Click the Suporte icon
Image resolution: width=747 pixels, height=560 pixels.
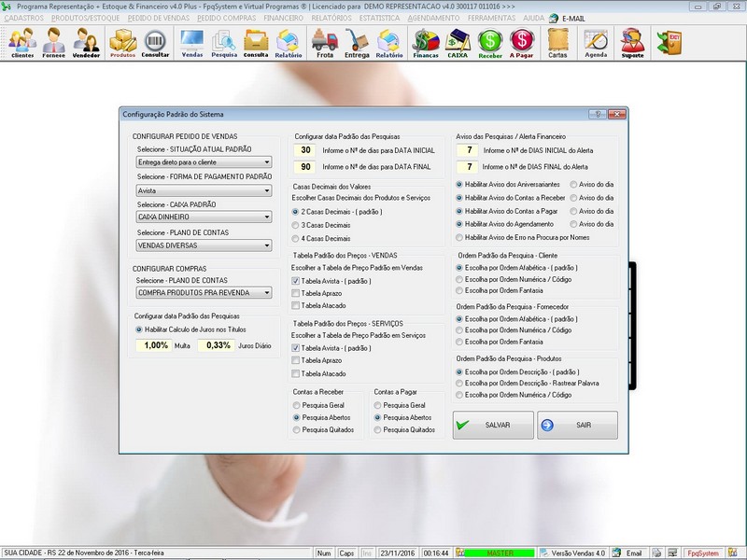click(632, 42)
